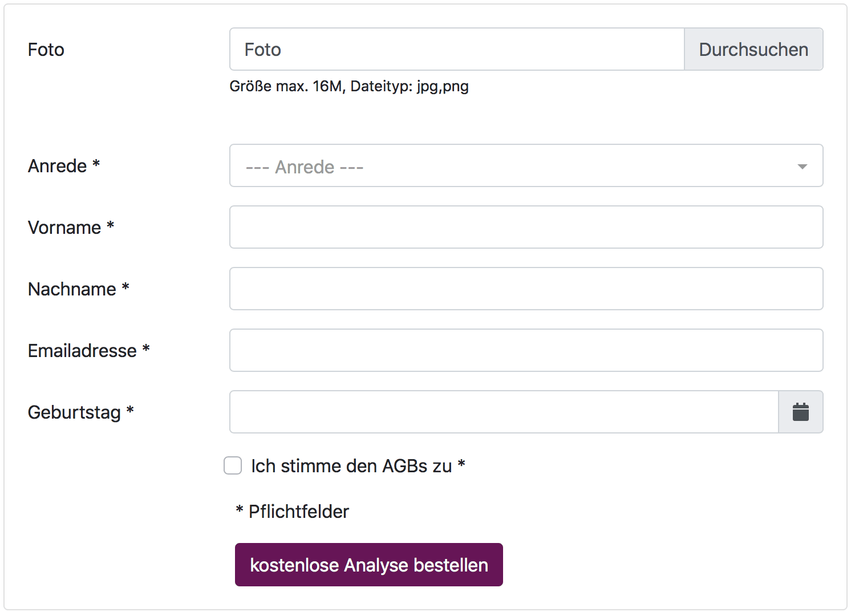Viewport: 851px width, 616px height.
Task: Select the Geburtstag date input field
Action: [504, 412]
